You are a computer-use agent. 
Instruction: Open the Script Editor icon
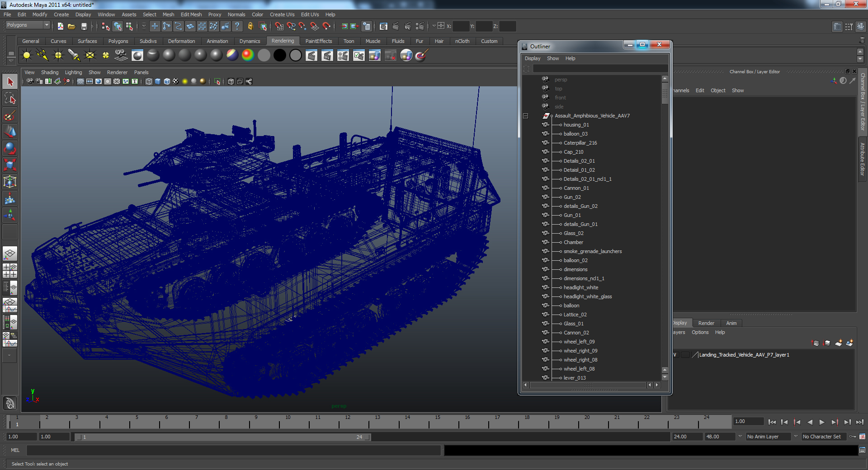coord(862,450)
